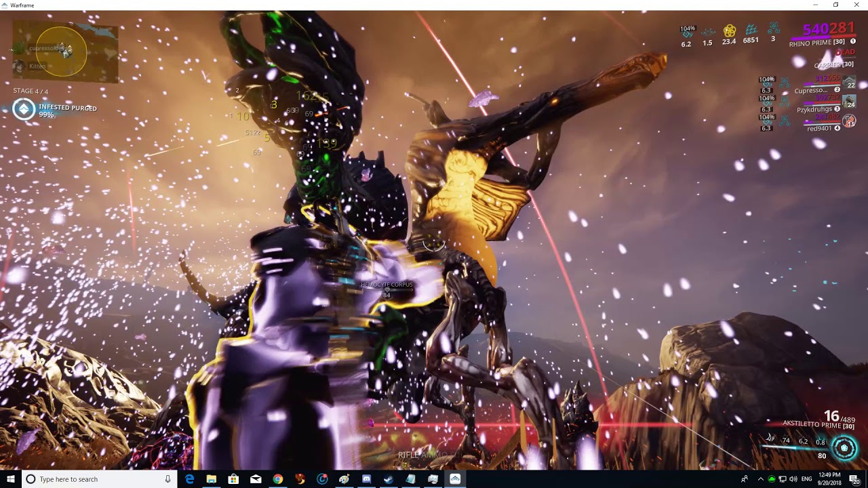Open the Action Center notifications icon

click(x=855, y=479)
